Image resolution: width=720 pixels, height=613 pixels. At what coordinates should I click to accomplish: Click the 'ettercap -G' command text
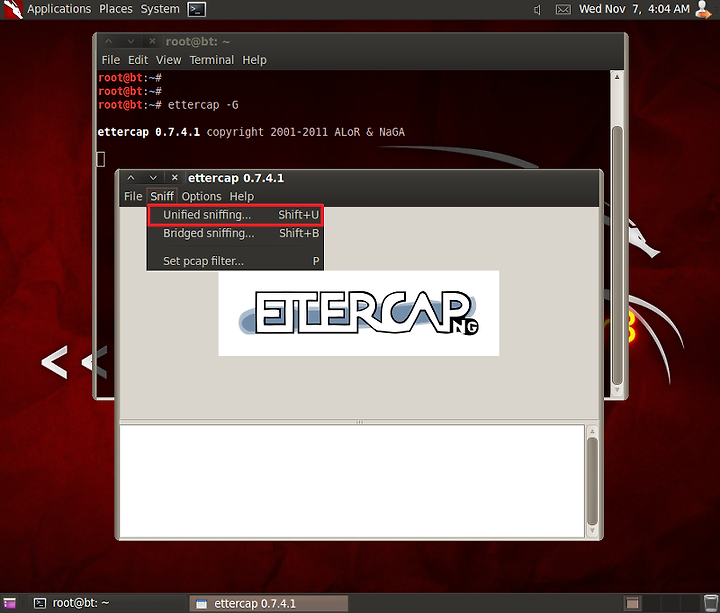[x=203, y=105]
